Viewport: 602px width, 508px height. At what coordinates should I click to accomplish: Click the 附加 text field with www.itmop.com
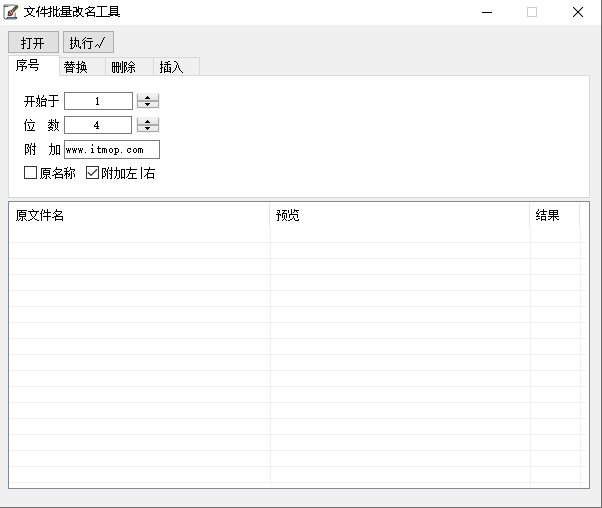coord(112,149)
